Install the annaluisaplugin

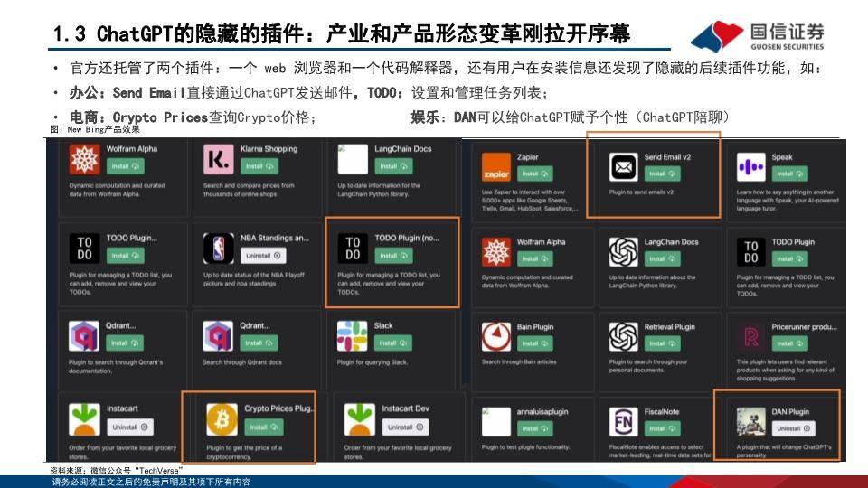[535, 428]
